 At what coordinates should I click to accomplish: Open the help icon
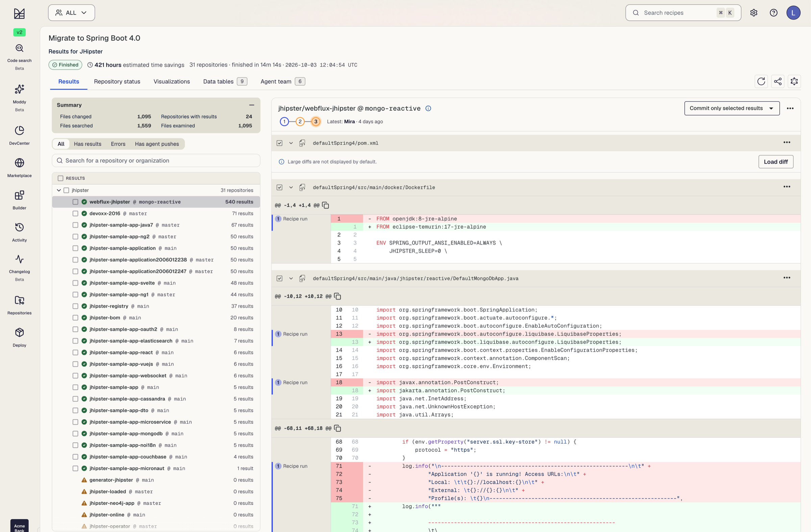coord(773,13)
